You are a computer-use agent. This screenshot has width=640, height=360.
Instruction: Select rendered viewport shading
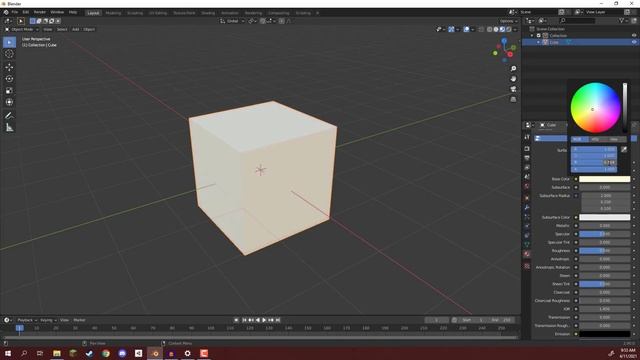pyautogui.click(x=509, y=29)
